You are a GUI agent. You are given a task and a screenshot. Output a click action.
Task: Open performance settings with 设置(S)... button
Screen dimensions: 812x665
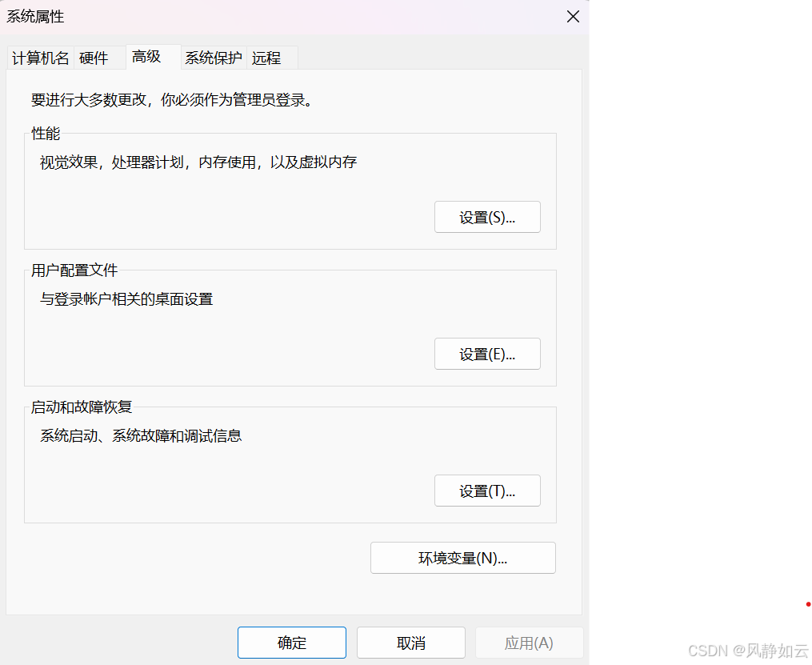pyautogui.click(x=487, y=218)
